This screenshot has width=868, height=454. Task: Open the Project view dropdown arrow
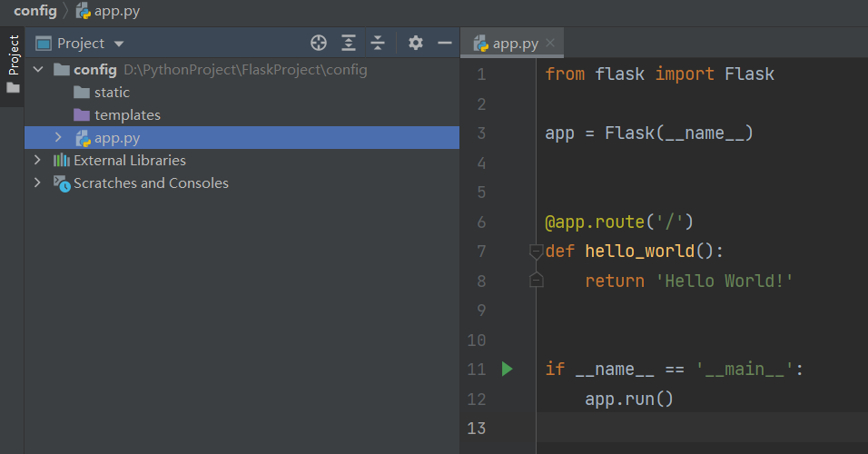(118, 44)
